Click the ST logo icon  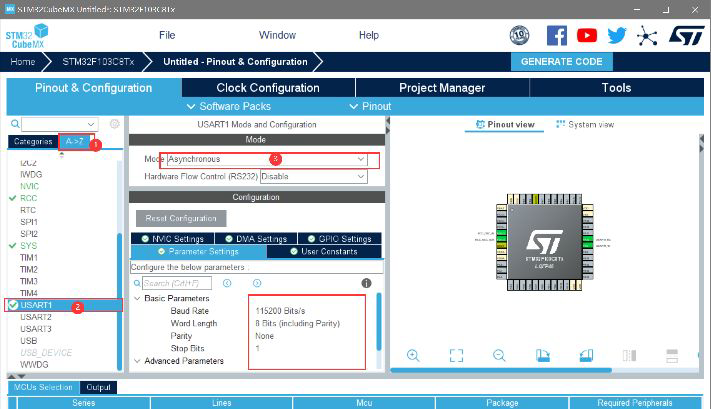(x=687, y=35)
